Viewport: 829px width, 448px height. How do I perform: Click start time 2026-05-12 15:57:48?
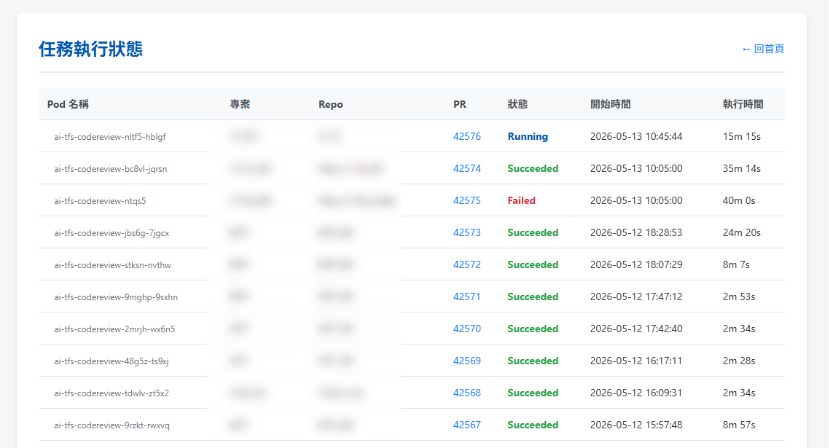(636, 425)
